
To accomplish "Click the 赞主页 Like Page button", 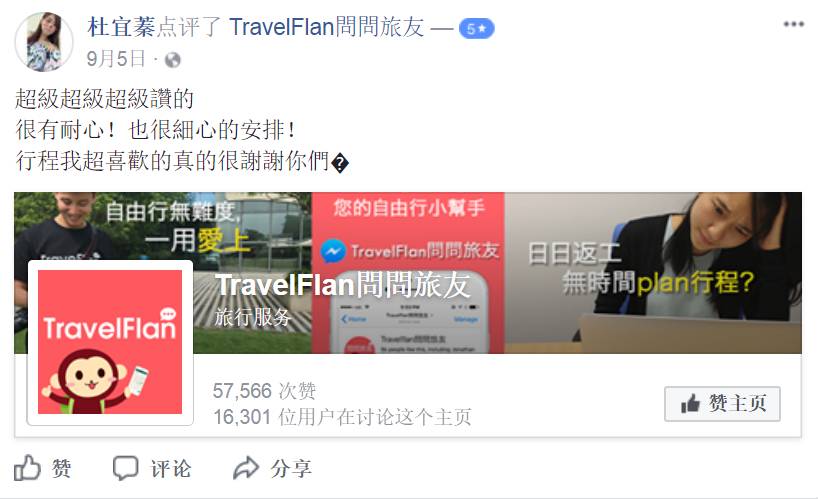I will (722, 404).
